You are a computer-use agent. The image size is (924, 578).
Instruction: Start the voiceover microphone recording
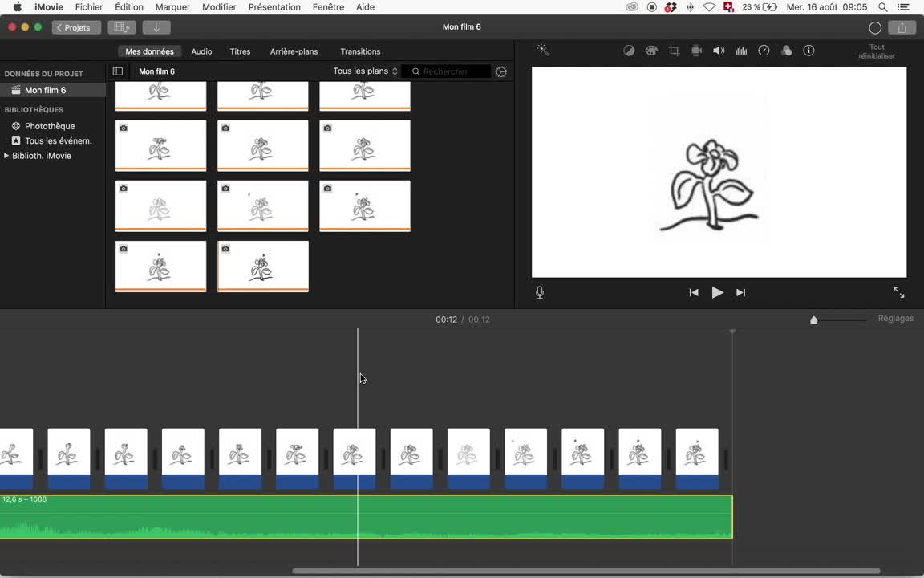pyautogui.click(x=540, y=293)
